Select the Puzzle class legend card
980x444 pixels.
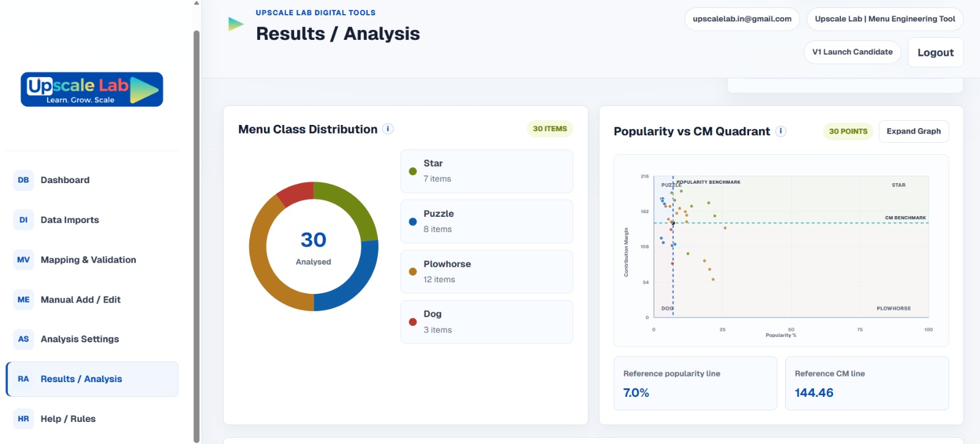tap(487, 222)
